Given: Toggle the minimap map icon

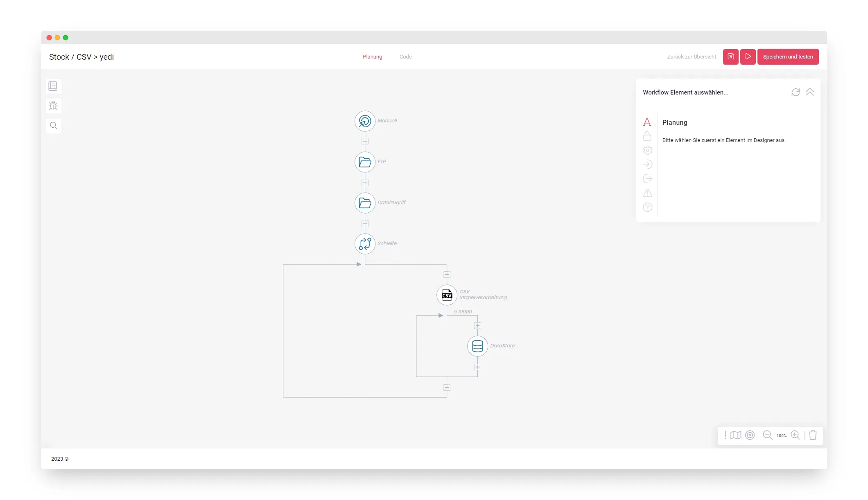Looking at the screenshot, I should tap(736, 435).
